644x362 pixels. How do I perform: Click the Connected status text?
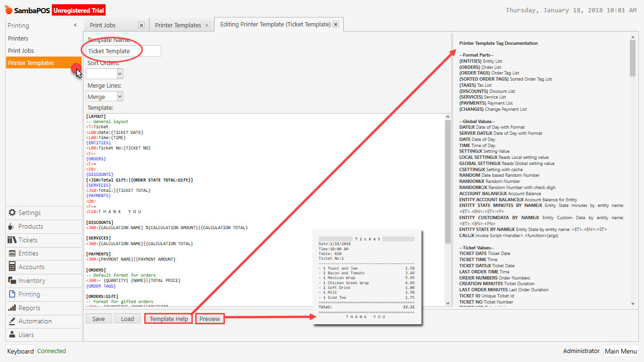click(x=51, y=351)
